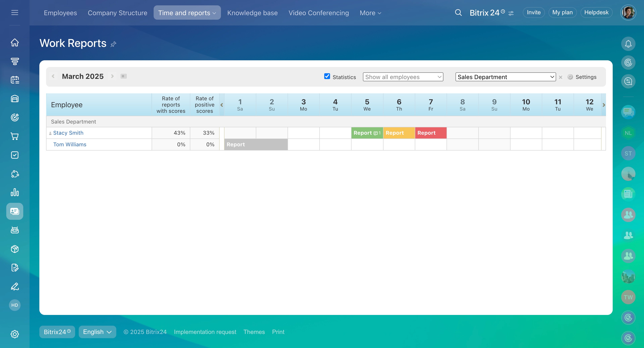The height and width of the screenshot is (348, 644).
Task: Open the Employees tab
Action: click(60, 13)
